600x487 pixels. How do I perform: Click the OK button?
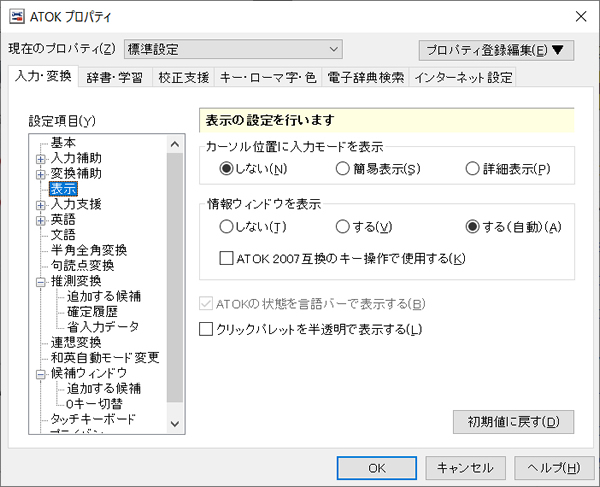click(x=377, y=468)
